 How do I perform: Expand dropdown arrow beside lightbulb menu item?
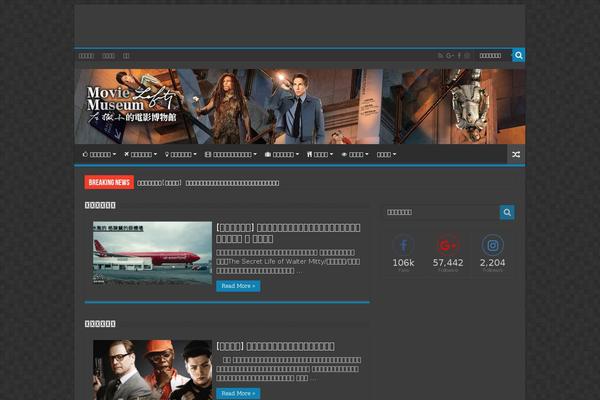pos(195,154)
